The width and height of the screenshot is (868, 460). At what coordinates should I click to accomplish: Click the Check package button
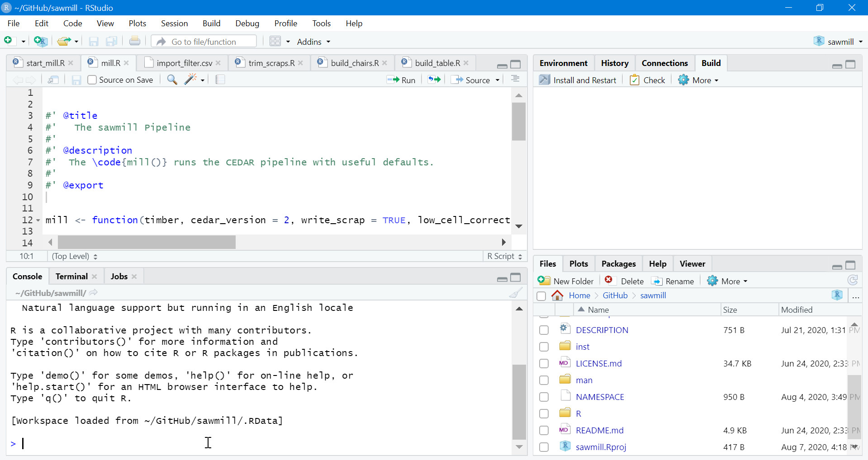click(647, 80)
